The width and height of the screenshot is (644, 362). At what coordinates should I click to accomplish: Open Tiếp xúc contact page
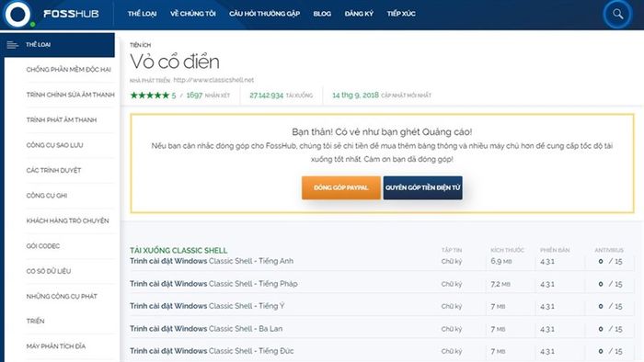[401, 14]
